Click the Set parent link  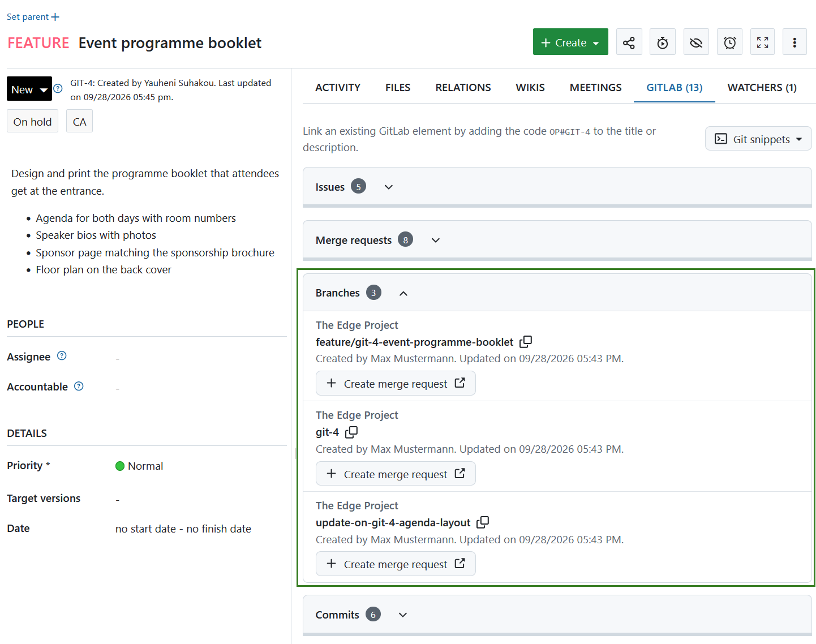(x=28, y=17)
